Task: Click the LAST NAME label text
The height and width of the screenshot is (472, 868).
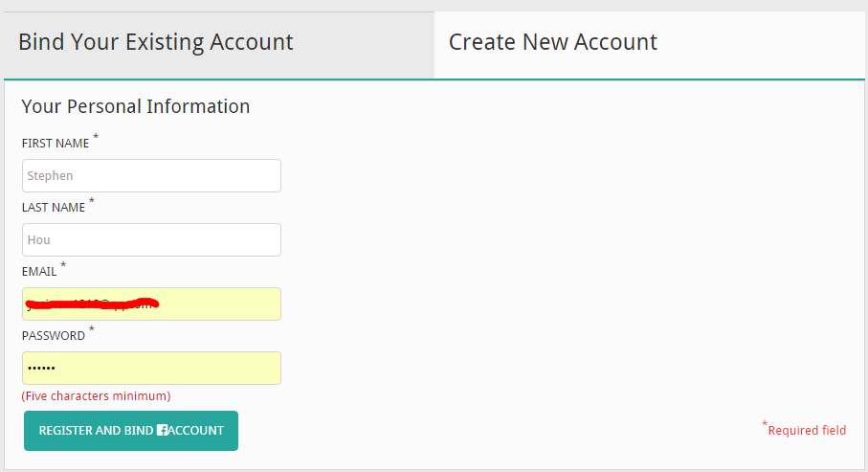Action: coord(54,208)
